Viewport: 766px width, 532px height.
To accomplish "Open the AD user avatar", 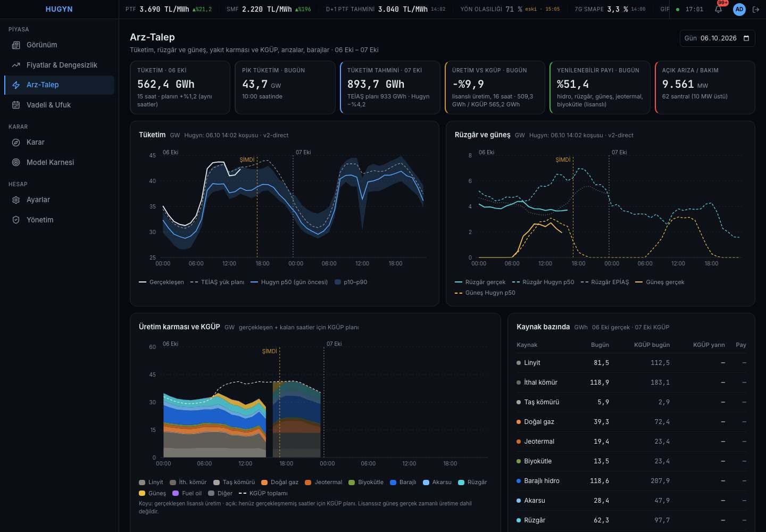I will tap(739, 9).
